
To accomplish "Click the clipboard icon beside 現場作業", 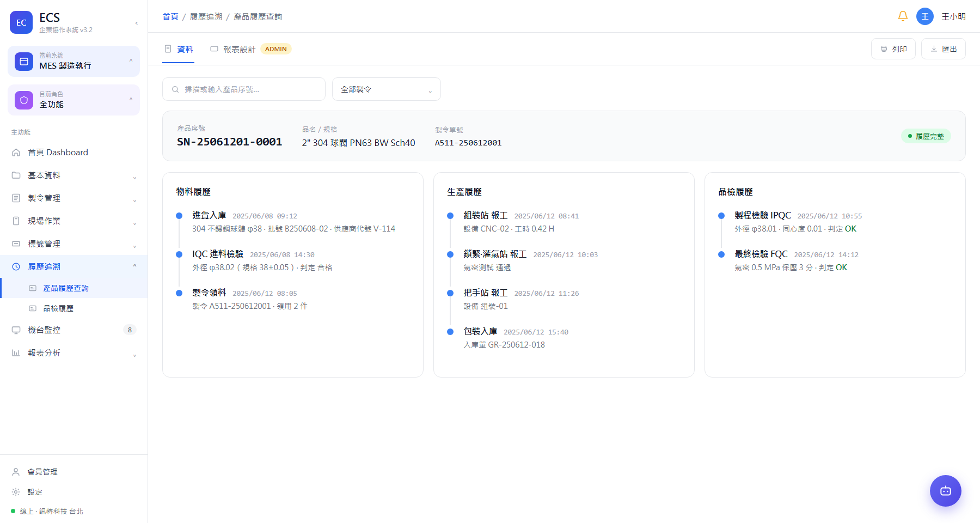I will pos(16,221).
